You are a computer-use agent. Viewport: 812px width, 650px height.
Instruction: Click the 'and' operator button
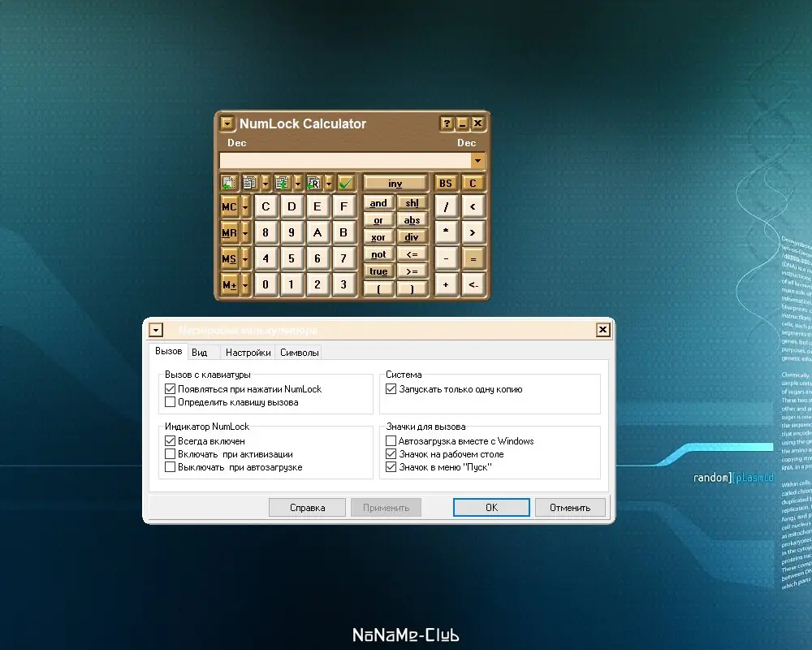click(378, 203)
